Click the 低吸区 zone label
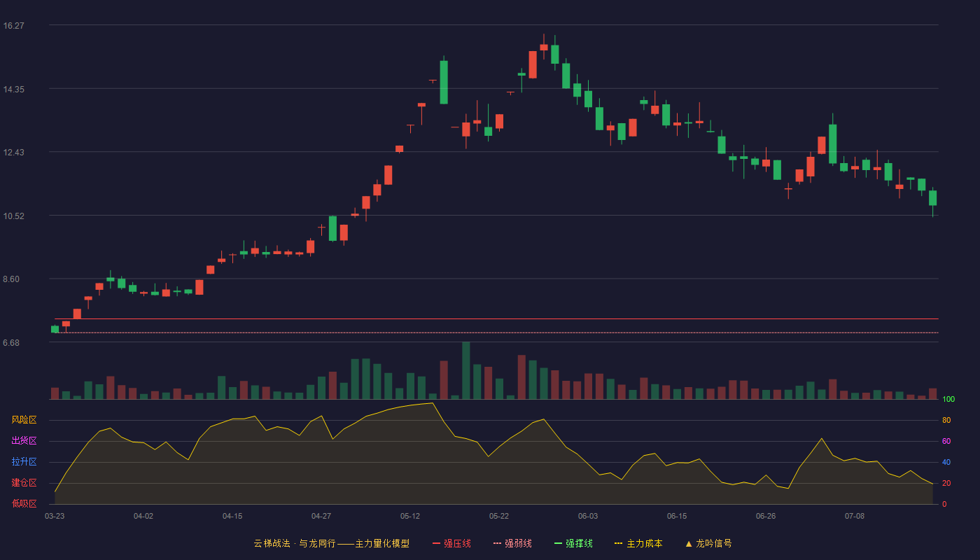Viewport: 980px width, 560px height. point(24,504)
